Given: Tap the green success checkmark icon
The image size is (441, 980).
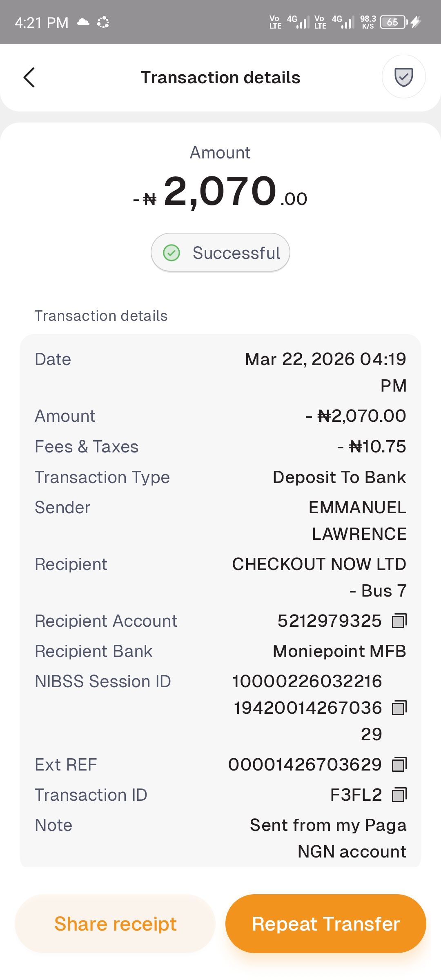Looking at the screenshot, I should (x=171, y=253).
